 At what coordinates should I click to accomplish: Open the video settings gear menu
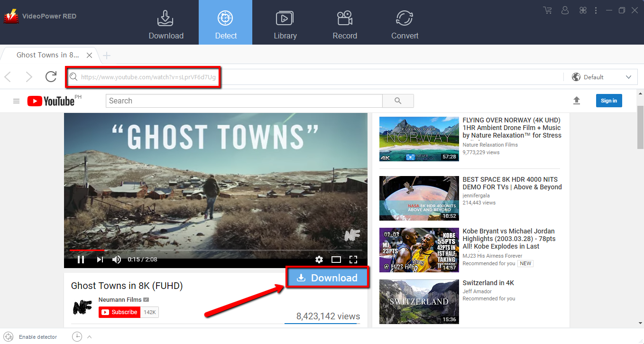click(319, 260)
